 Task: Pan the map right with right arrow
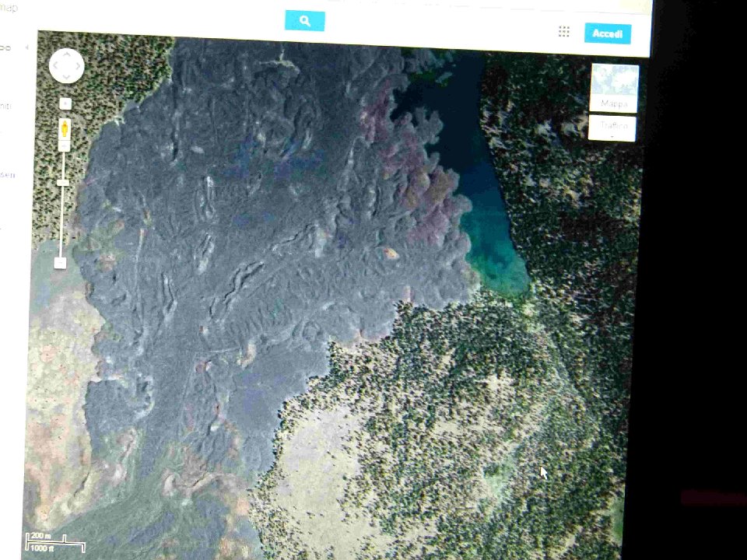click(x=78, y=66)
